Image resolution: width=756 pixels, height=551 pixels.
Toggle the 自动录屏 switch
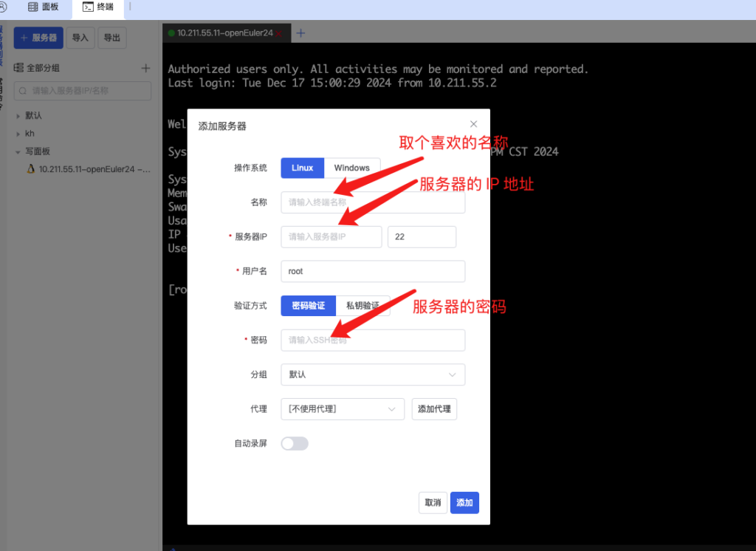pos(295,443)
